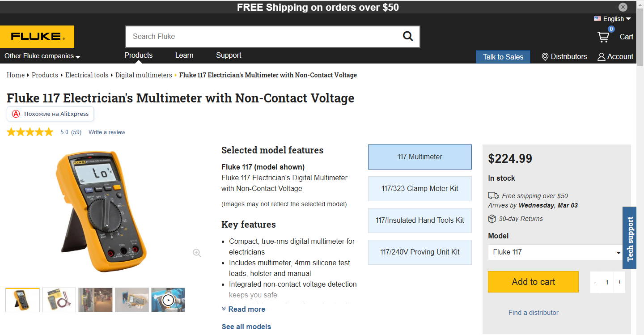This screenshot has height=335, width=644.
Task: Open the Account user icon
Action: pyautogui.click(x=602, y=57)
